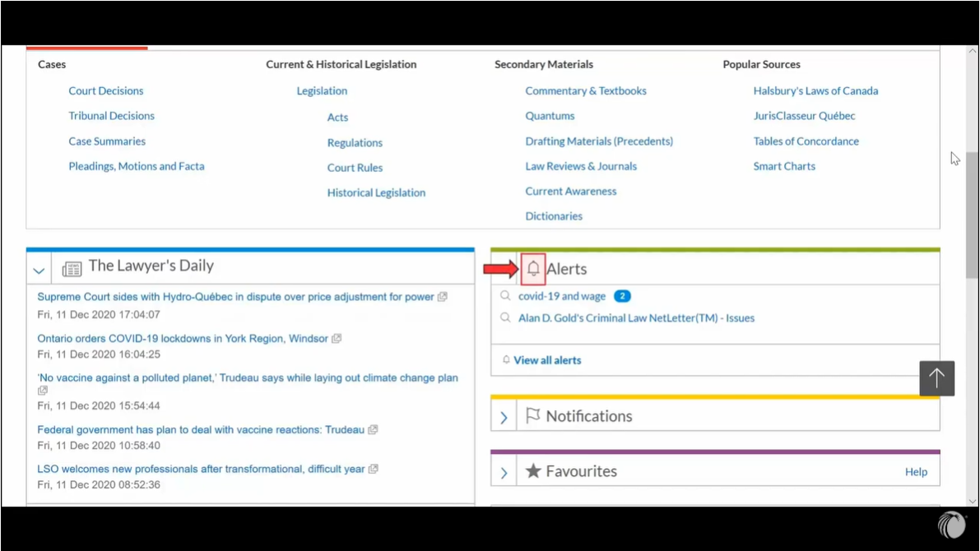Click the Favourites panel title
This screenshot has height=551, width=980.
(x=581, y=471)
